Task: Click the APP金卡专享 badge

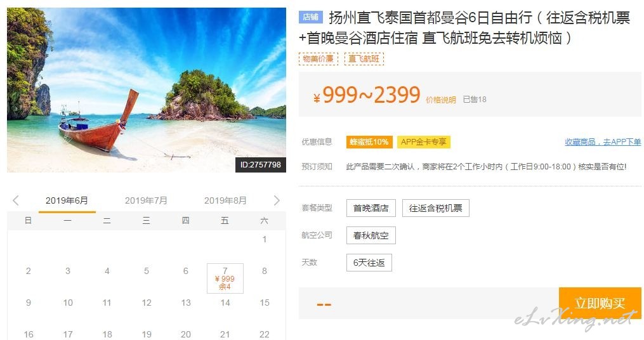Action: click(x=423, y=142)
